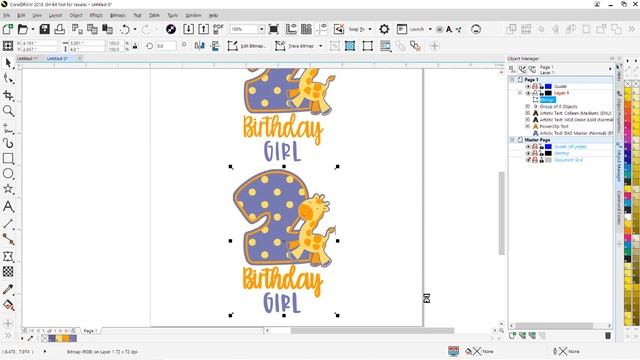This screenshot has height=360, width=640.
Task: Open the zoom level 100% dropdown
Action: tap(261, 29)
